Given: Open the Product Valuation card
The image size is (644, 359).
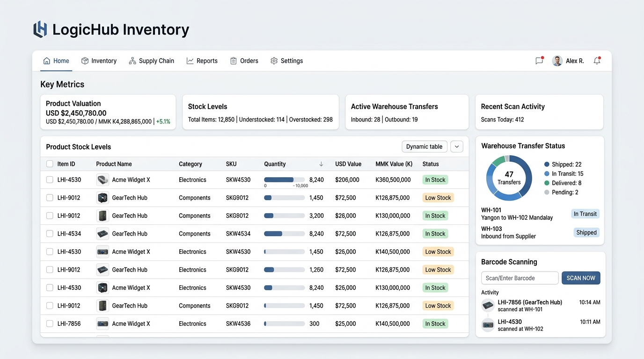Looking at the screenshot, I should click(108, 112).
